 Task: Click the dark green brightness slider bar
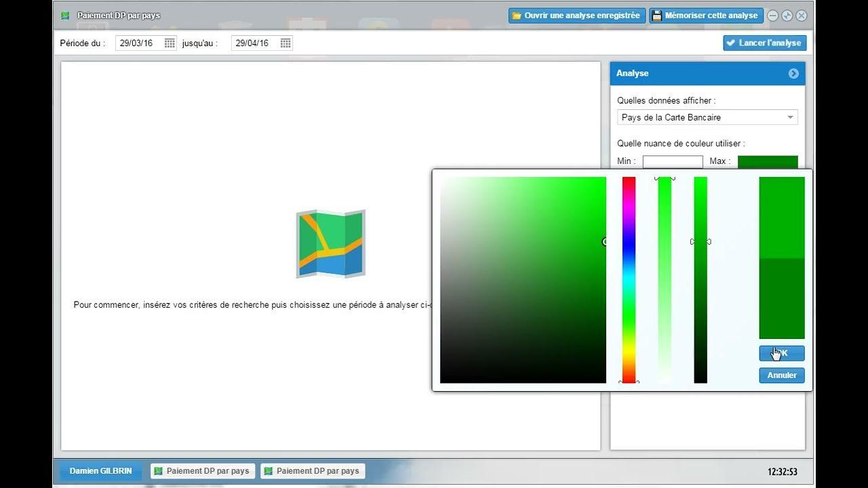(x=701, y=280)
